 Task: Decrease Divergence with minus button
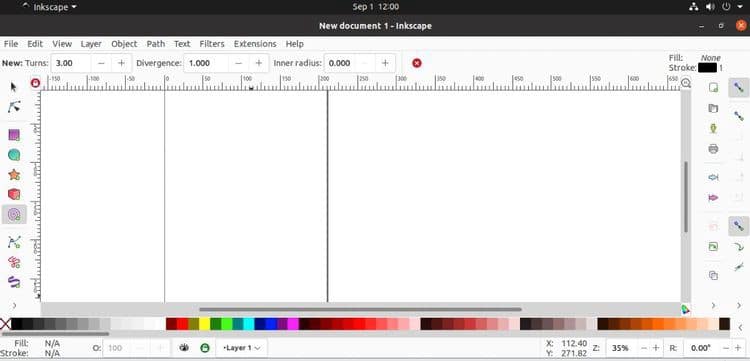239,63
